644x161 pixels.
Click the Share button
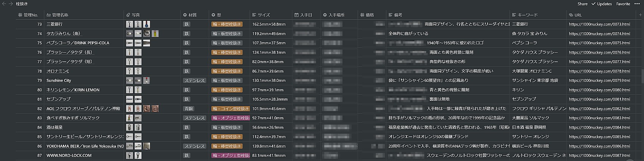tap(582, 4)
